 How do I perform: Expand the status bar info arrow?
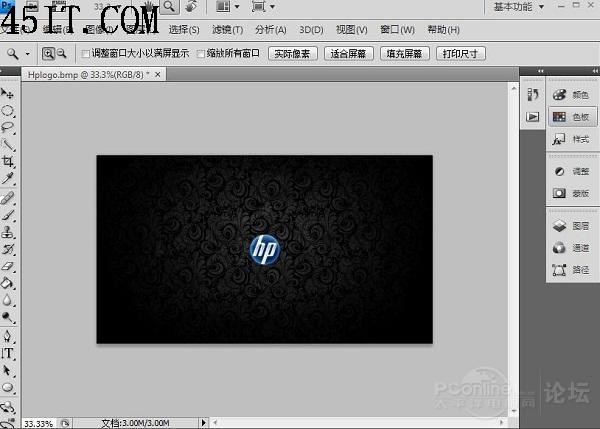[x=204, y=422]
